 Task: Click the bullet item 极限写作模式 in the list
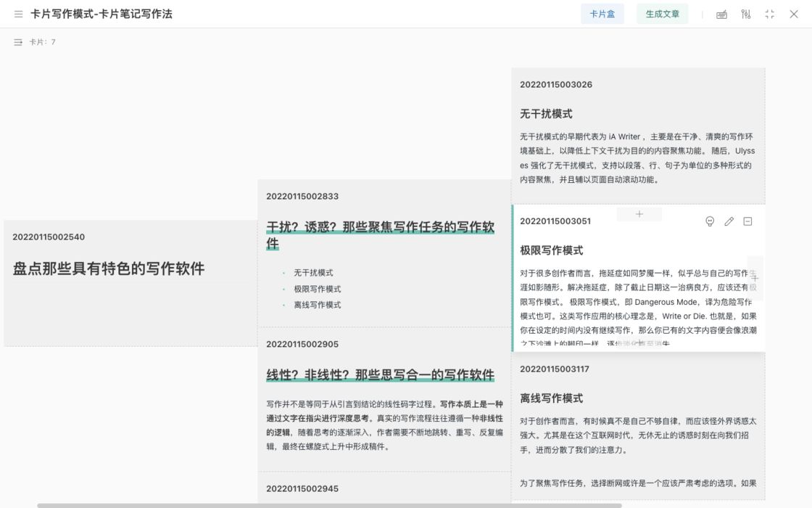click(x=317, y=289)
